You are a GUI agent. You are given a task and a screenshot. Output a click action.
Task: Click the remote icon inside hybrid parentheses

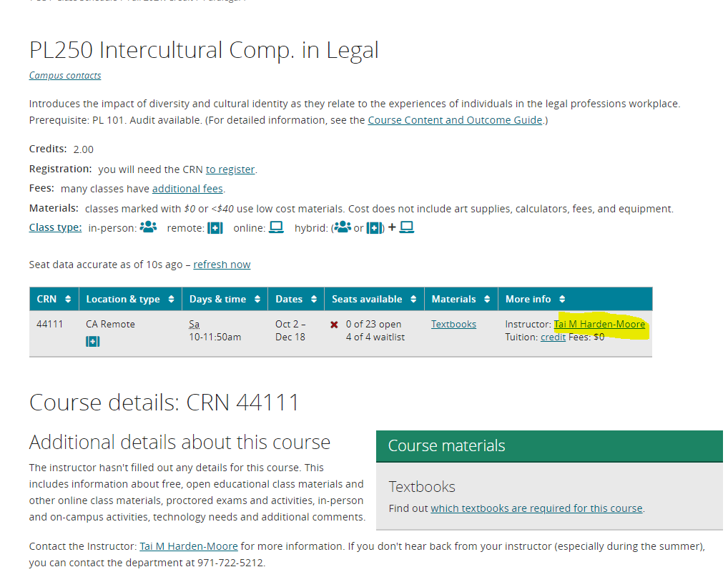[374, 228]
